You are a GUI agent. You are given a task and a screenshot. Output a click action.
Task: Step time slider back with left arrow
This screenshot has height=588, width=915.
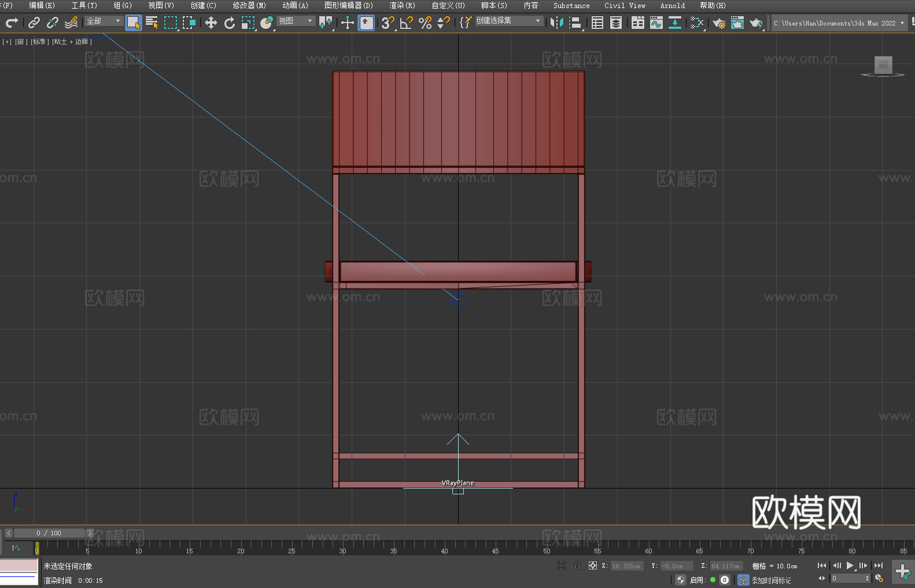coord(8,533)
